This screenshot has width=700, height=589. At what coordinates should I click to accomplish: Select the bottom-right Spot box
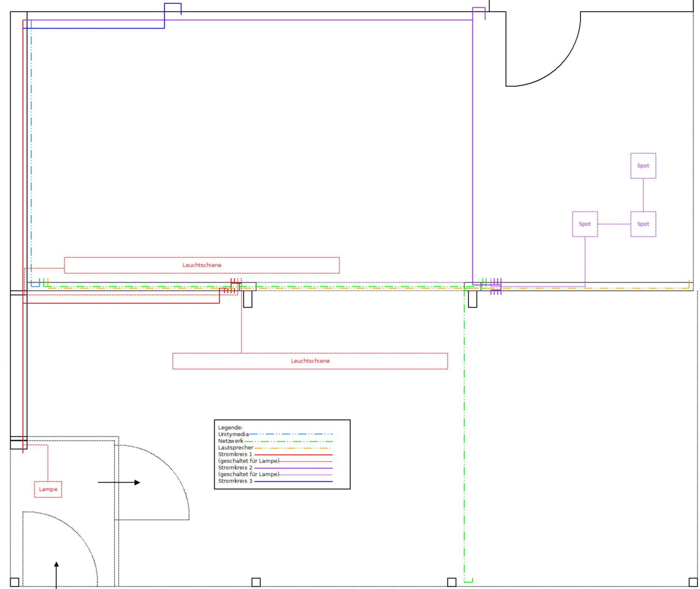643,224
